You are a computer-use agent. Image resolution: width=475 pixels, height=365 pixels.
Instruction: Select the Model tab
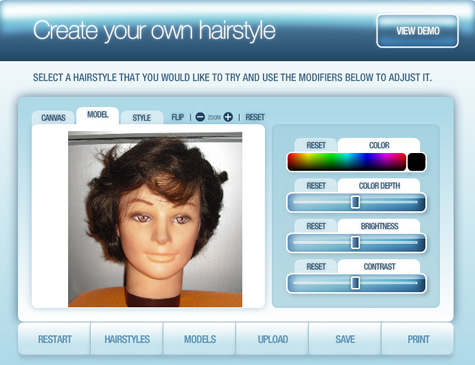[98, 115]
